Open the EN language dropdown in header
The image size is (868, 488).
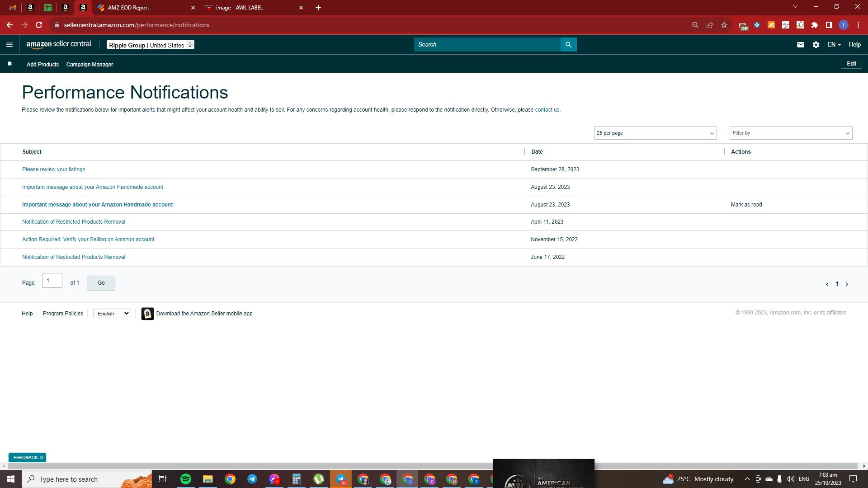pos(834,45)
